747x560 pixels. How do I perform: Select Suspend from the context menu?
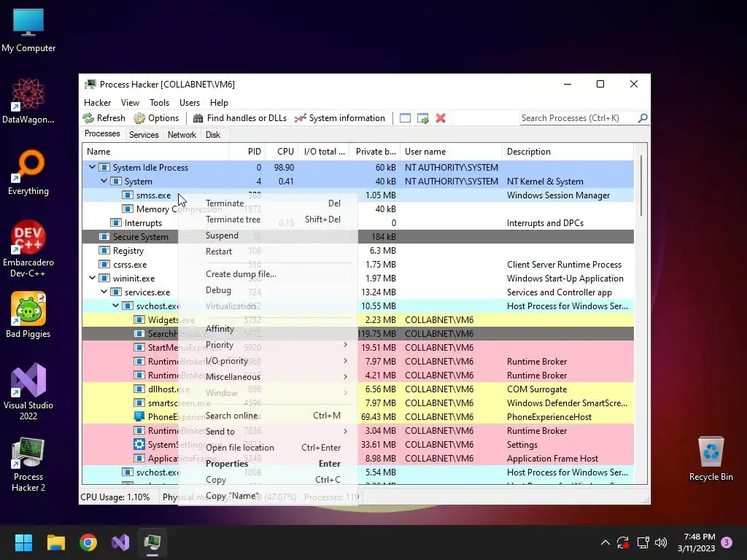pos(268,236)
